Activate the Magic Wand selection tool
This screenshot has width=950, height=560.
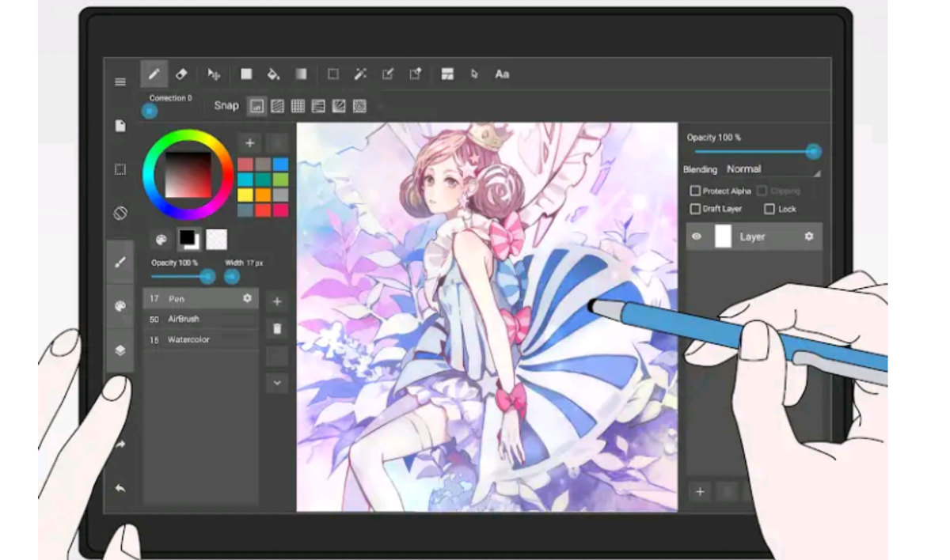click(x=360, y=74)
